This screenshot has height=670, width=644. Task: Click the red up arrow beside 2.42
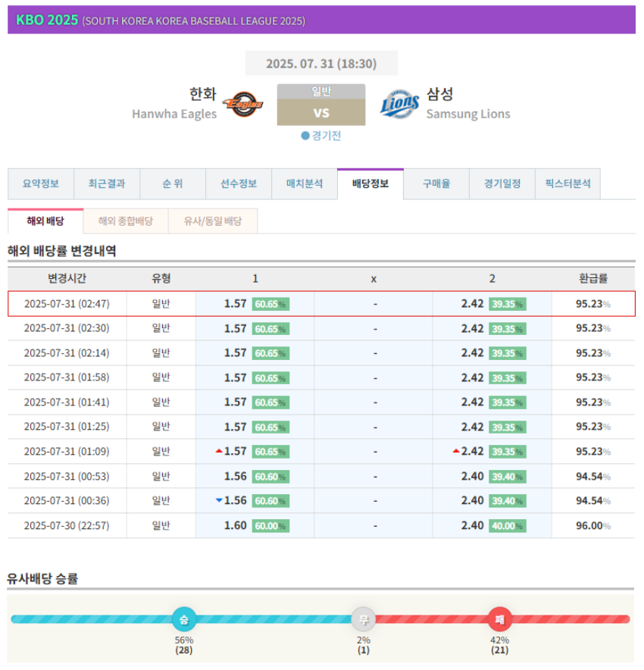[456, 451]
